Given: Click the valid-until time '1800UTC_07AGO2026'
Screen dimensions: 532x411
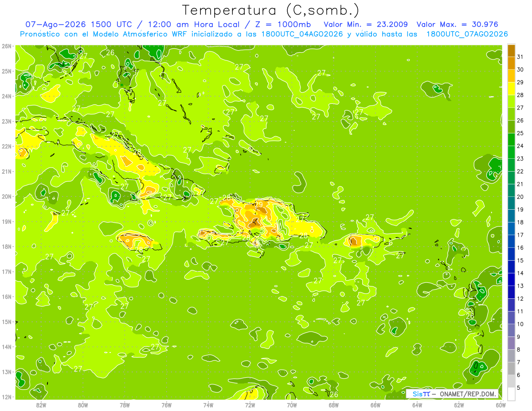Looking at the screenshot, I should point(467,34).
